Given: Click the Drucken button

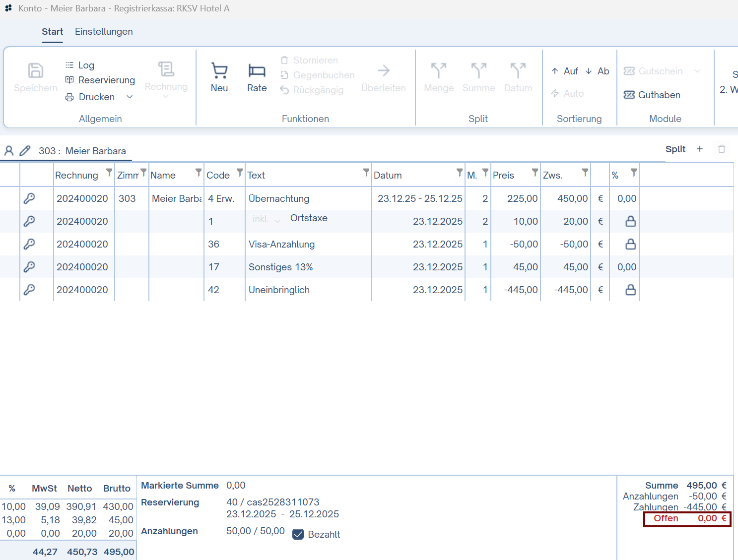Looking at the screenshot, I should [96, 97].
